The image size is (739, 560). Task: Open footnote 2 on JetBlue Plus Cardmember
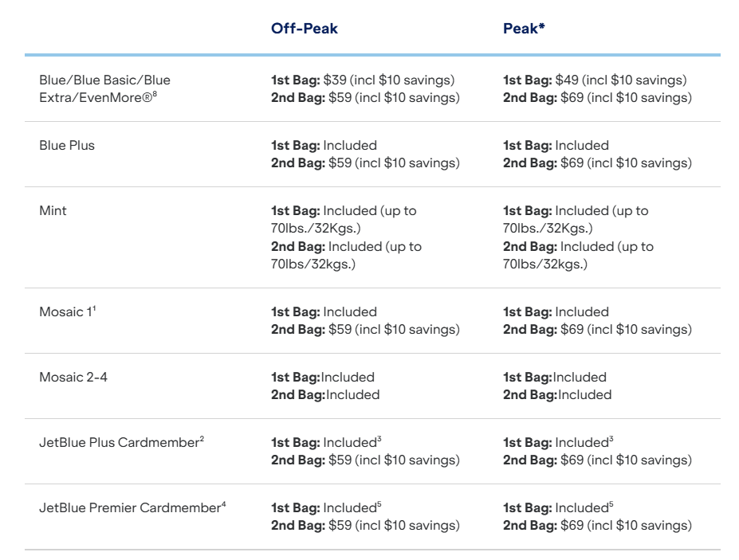[202, 440]
